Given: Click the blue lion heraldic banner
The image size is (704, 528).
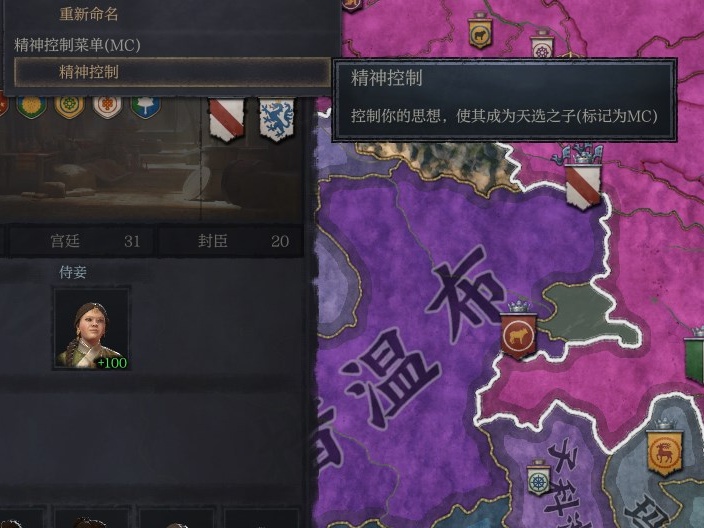Looking at the screenshot, I should (x=277, y=119).
